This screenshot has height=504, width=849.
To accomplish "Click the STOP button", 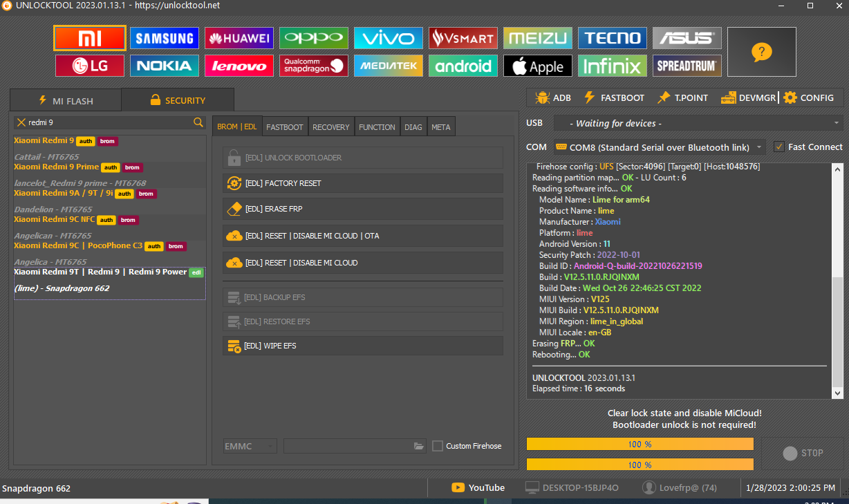I will click(x=803, y=454).
